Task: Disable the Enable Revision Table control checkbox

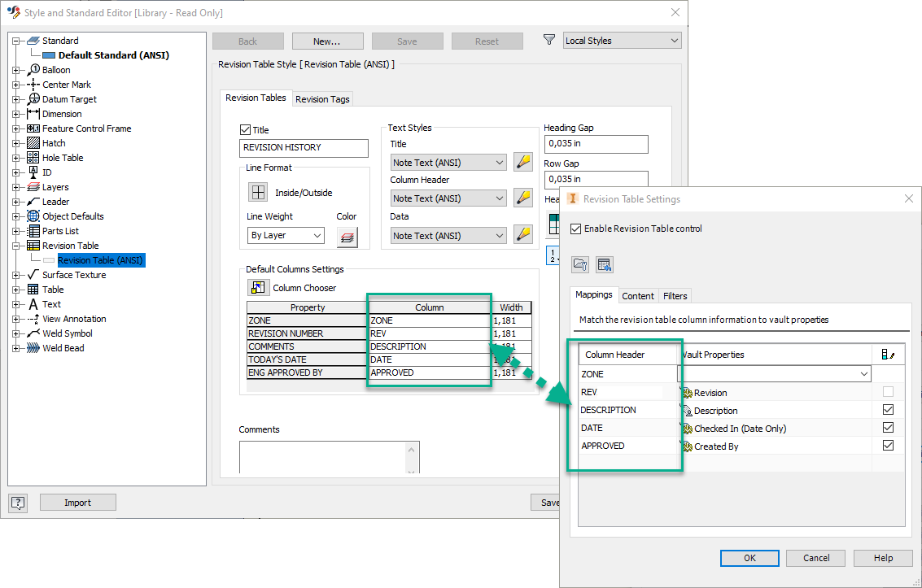Action: pyautogui.click(x=577, y=229)
